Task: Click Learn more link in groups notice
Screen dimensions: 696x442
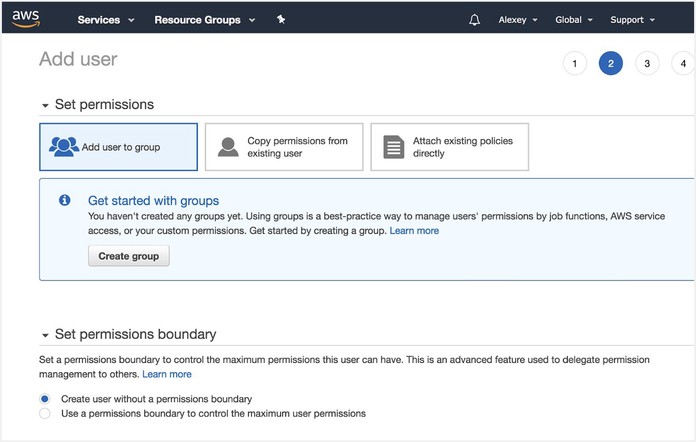Action: pos(414,231)
